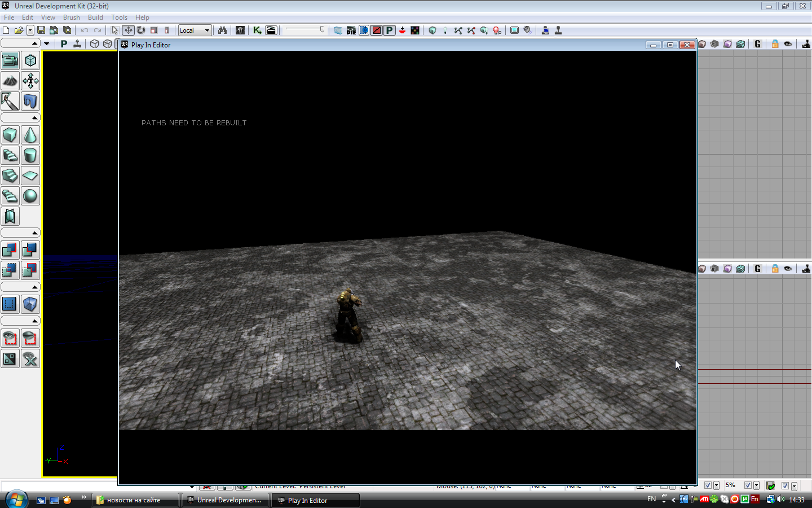812x508 pixels.
Task: Click the camera speed slider handle
Action: coord(322,29)
